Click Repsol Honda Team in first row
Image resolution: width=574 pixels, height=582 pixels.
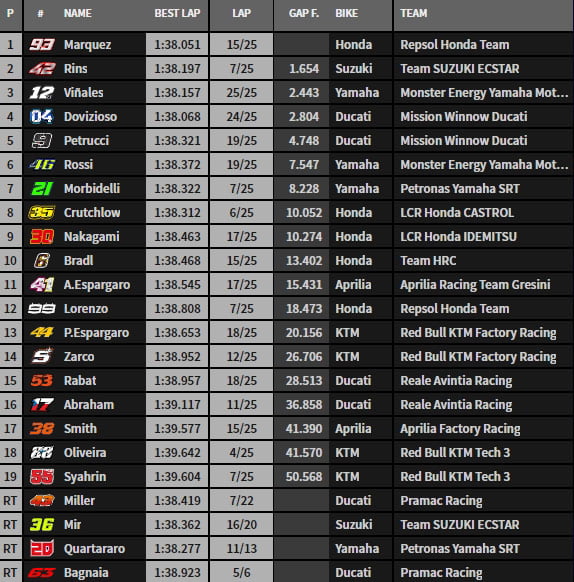(x=454, y=45)
